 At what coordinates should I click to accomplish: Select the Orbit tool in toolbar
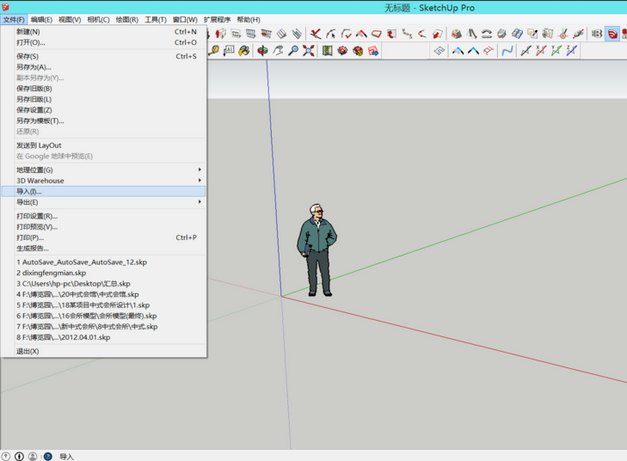tap(263, 51)
